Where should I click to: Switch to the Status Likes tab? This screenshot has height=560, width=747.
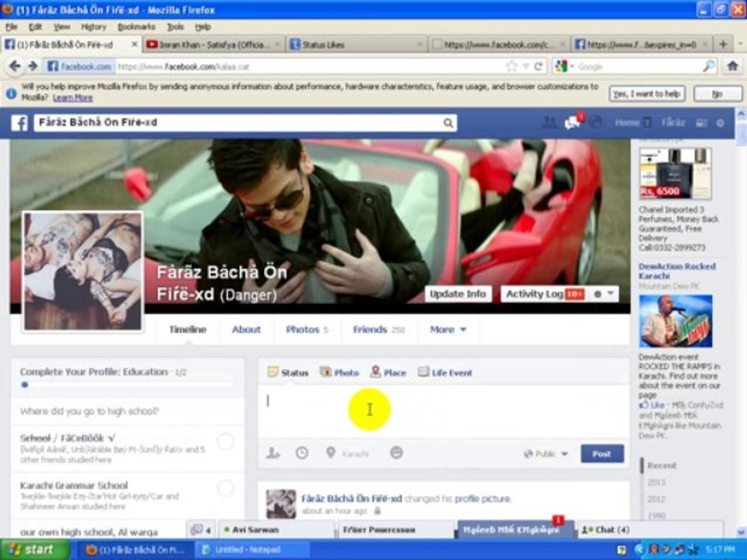356,44
